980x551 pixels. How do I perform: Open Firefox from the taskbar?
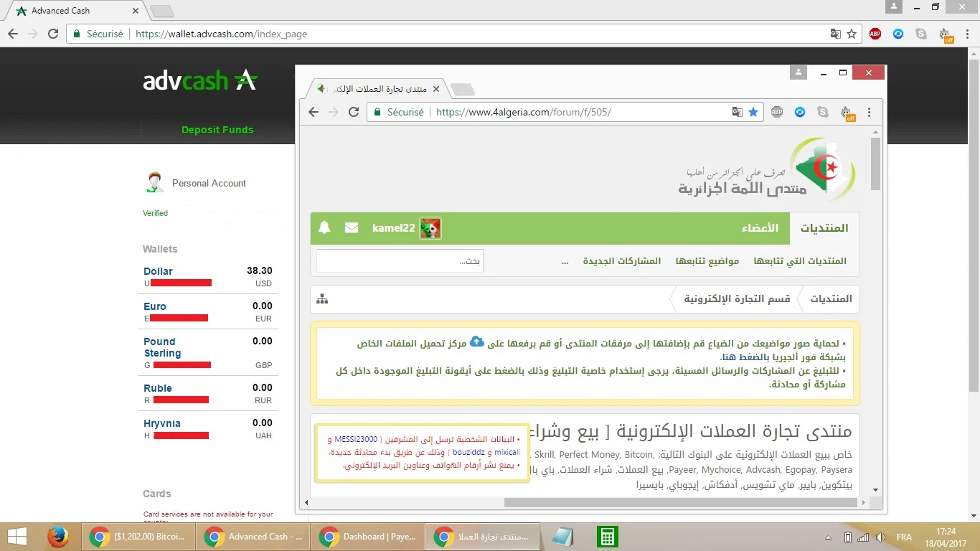[57, 537]
